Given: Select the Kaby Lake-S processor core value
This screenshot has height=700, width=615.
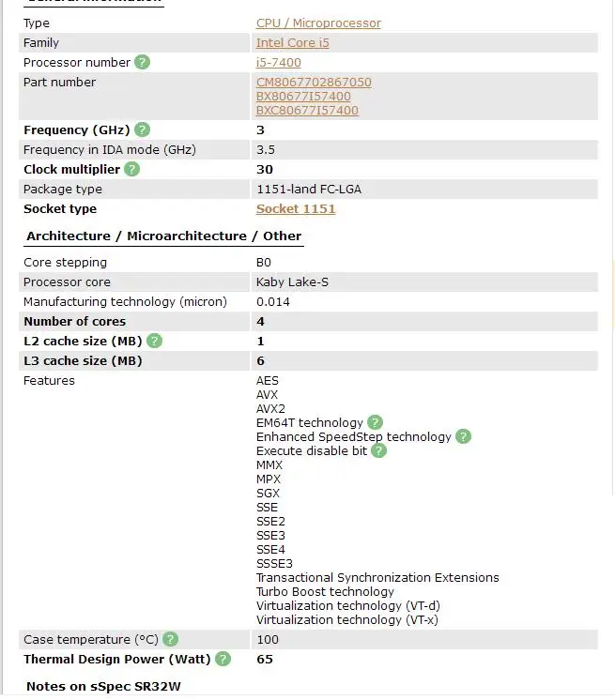Looking at the screenshot, I should 292,282.
